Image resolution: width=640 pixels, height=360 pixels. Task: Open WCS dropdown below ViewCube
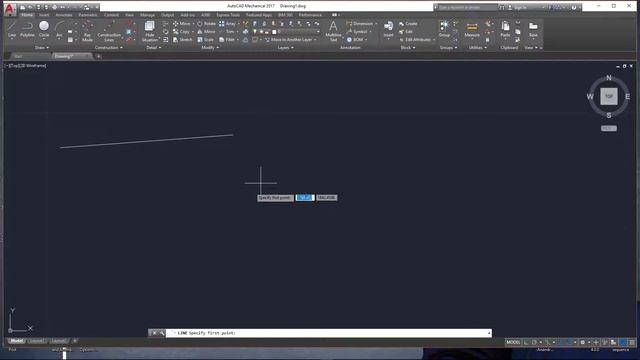point(609,128)
